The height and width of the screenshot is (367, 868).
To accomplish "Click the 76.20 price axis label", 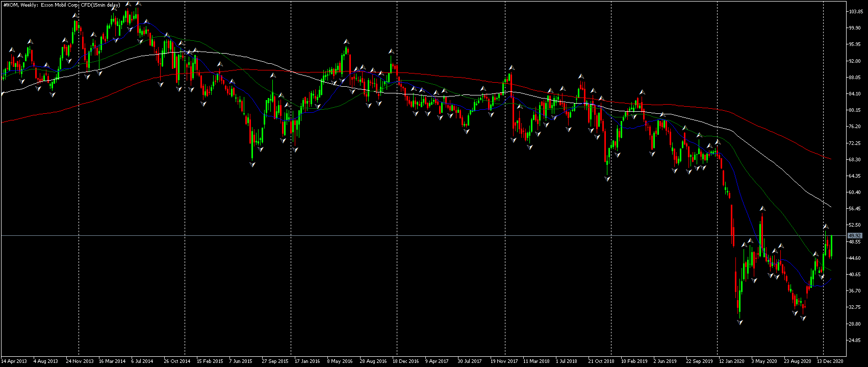I will tap(854, 127).
